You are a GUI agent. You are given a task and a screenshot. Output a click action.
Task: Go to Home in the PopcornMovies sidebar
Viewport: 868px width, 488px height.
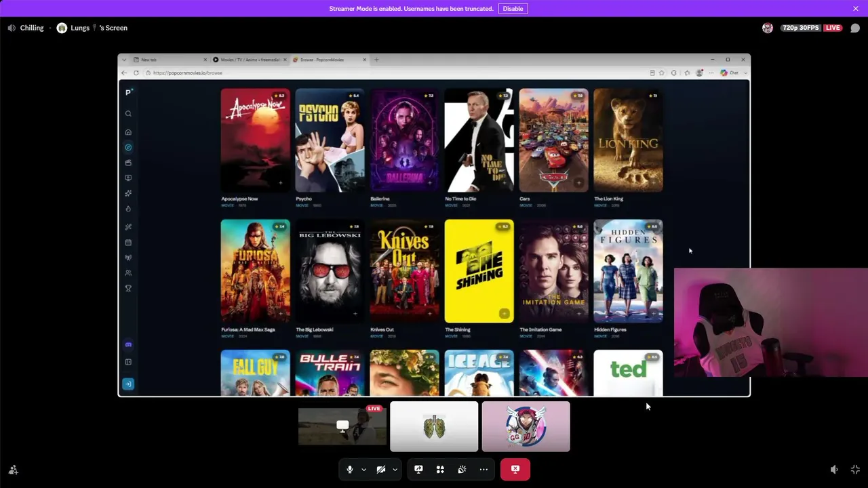tap(128, 132)
